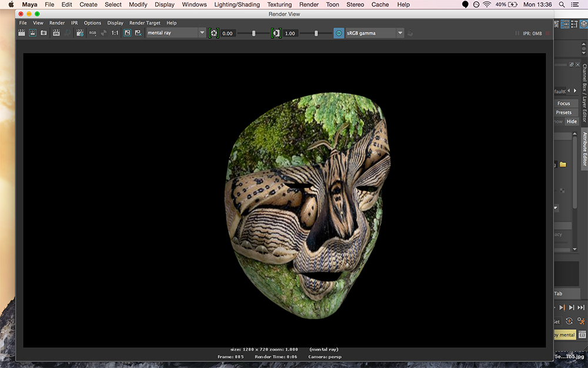Click the Focus button
Image resolution: width=588 pixels, height=368 pixels.
563,104
